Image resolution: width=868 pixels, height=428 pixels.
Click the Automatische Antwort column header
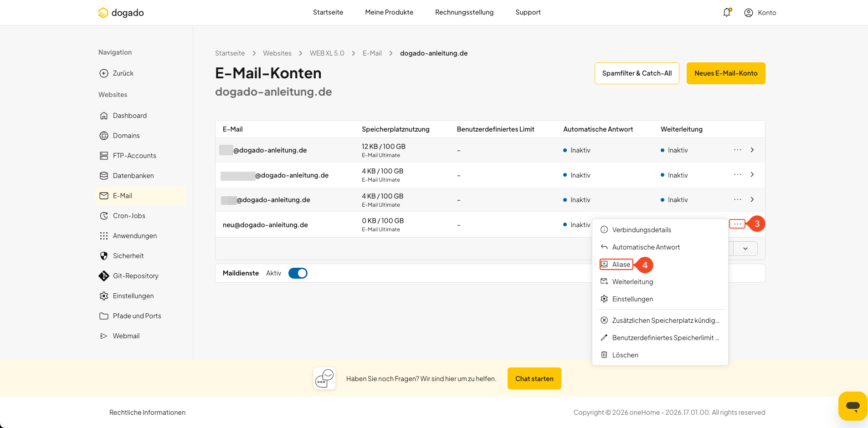click(x=598, y=129)
